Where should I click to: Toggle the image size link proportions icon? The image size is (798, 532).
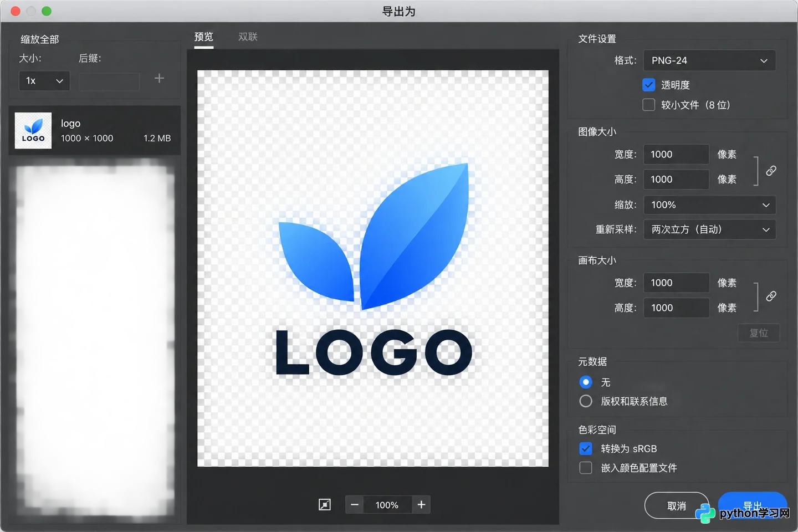click(x=771, y=171)
